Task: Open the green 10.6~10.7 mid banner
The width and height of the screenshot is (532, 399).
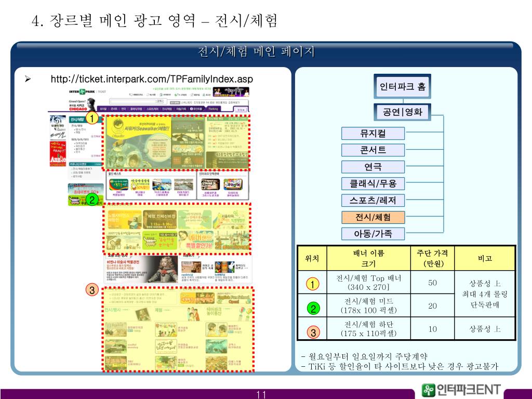Action: tap(160, 240)
